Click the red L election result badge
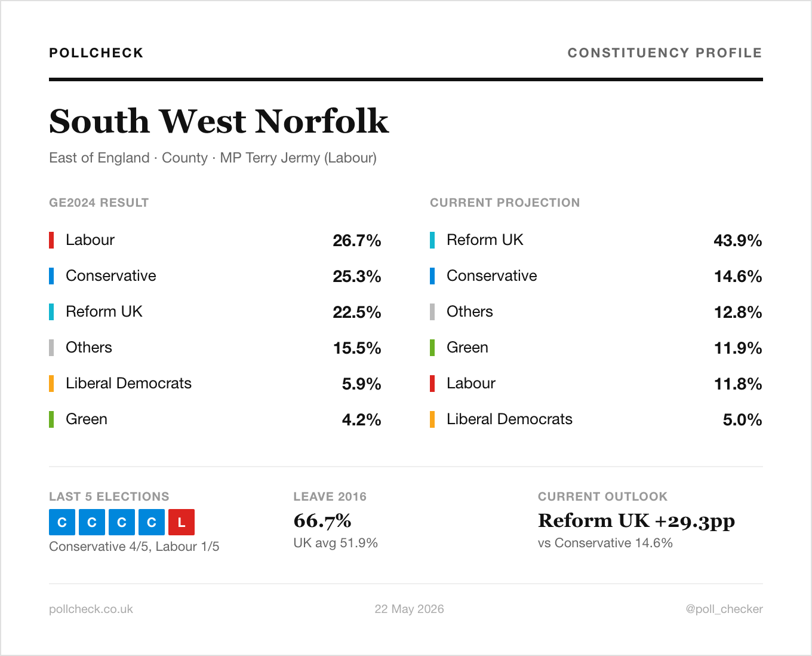Image resolution: width=812 pixels, height=656 pixels. click(182, 522)
